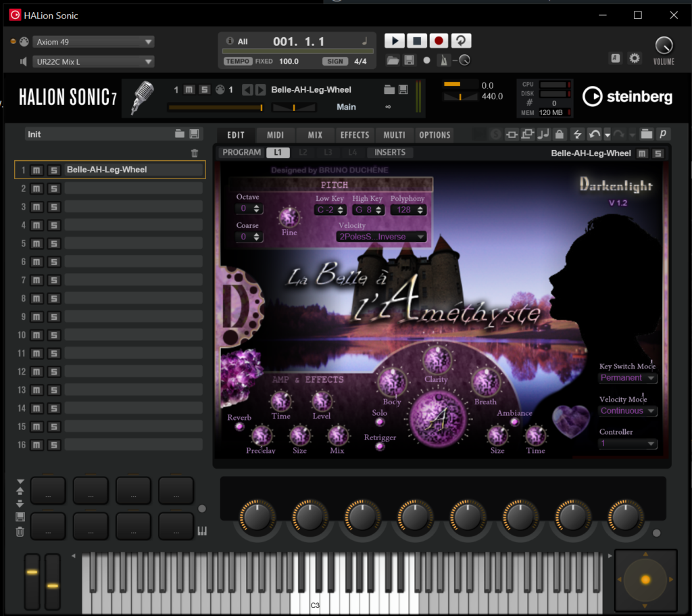Open the Velocity 2PolesS...Inverse dropdown
The width and height of the screenshot is (692, 616).
coord(381,237)
